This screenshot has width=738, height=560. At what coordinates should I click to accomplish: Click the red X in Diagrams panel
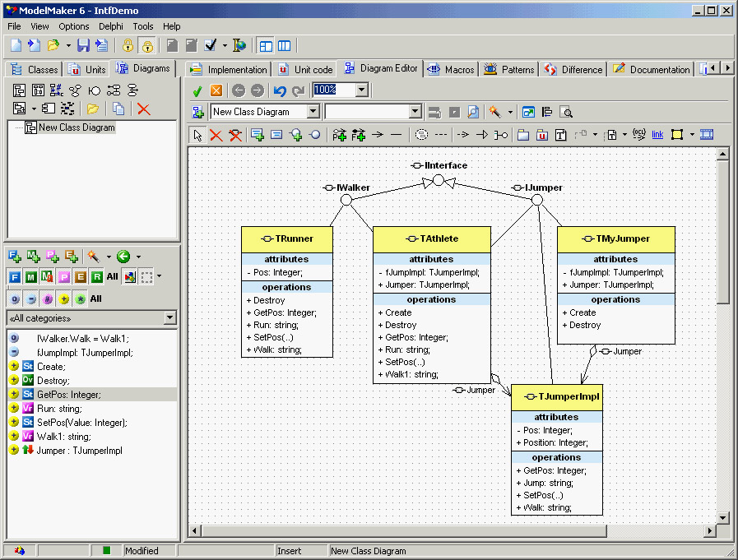143,109
